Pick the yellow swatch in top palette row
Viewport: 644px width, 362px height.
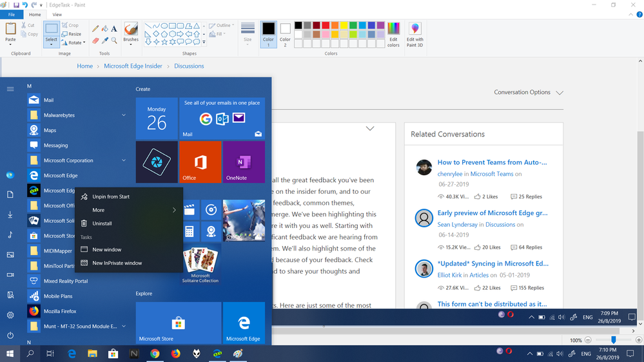tap(344, 26)
